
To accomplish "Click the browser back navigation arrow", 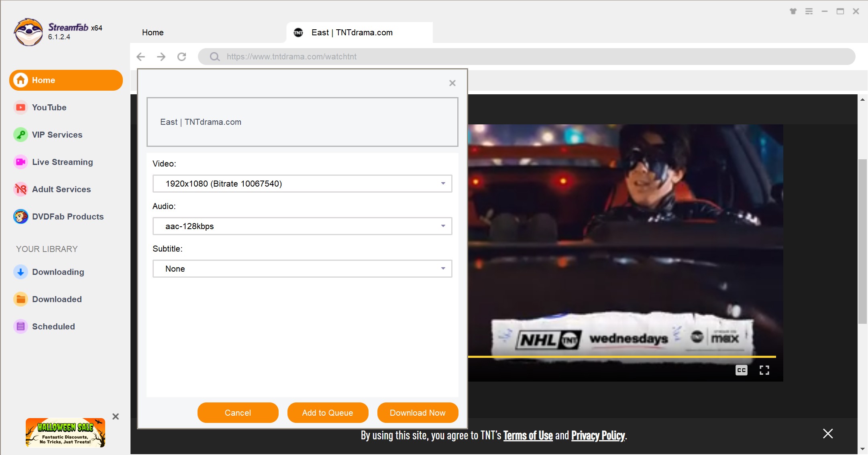I will [x=143, y=56].
